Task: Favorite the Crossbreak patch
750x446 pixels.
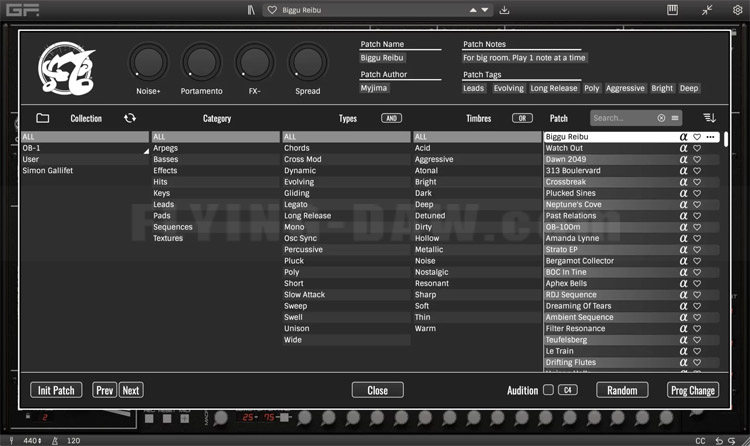Action: [697, 182]
